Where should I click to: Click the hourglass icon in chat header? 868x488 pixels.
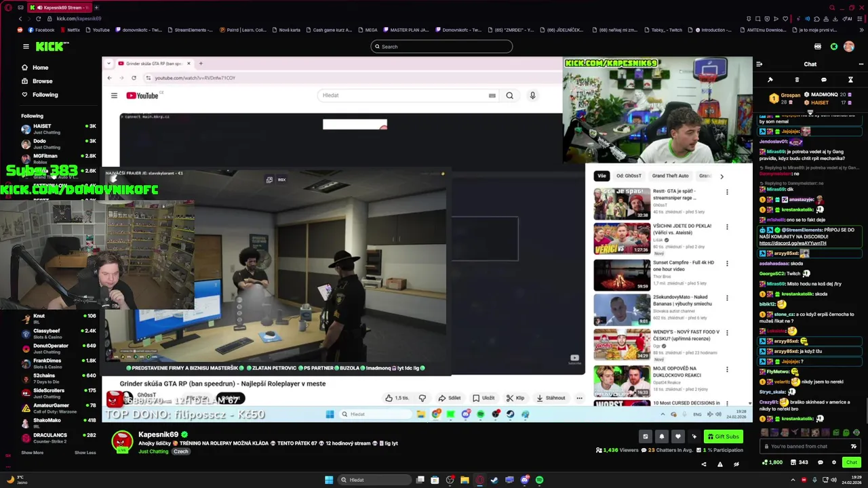(x=850, y=80)
